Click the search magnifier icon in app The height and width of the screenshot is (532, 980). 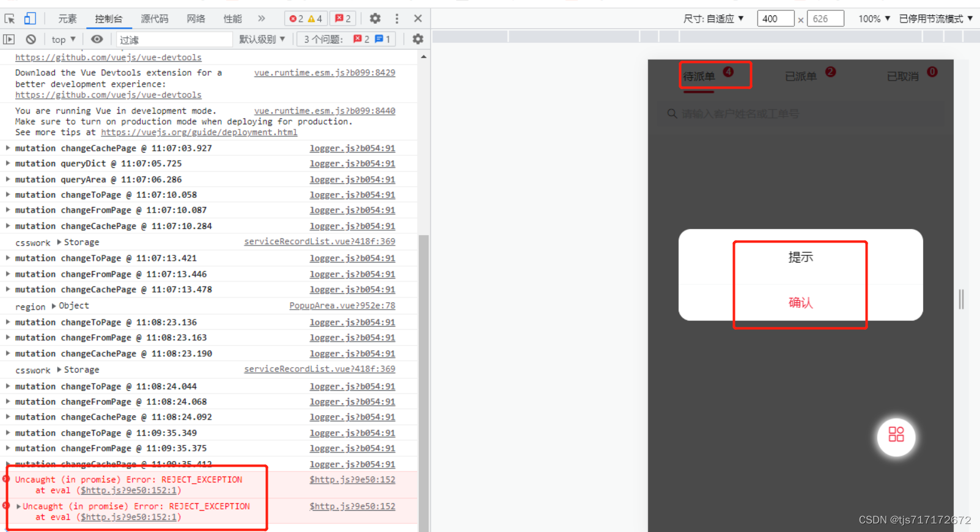pyautogui.click(x=672, y=114)
